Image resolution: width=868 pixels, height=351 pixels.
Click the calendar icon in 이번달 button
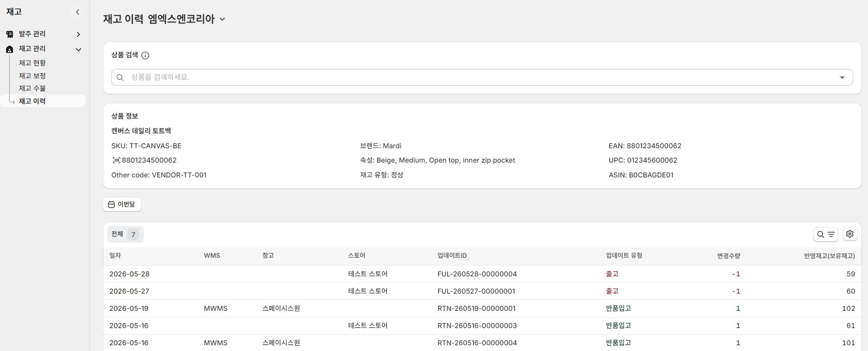coord(111,205)
